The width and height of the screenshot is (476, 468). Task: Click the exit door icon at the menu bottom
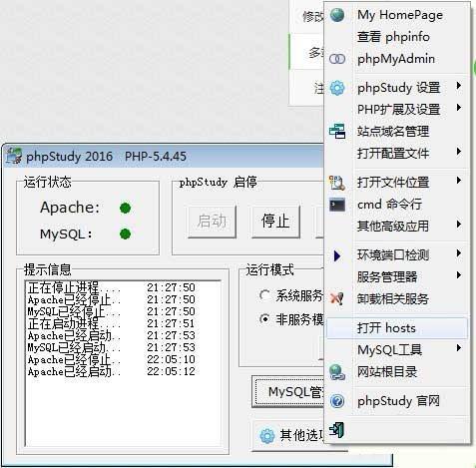pos(336,430)
